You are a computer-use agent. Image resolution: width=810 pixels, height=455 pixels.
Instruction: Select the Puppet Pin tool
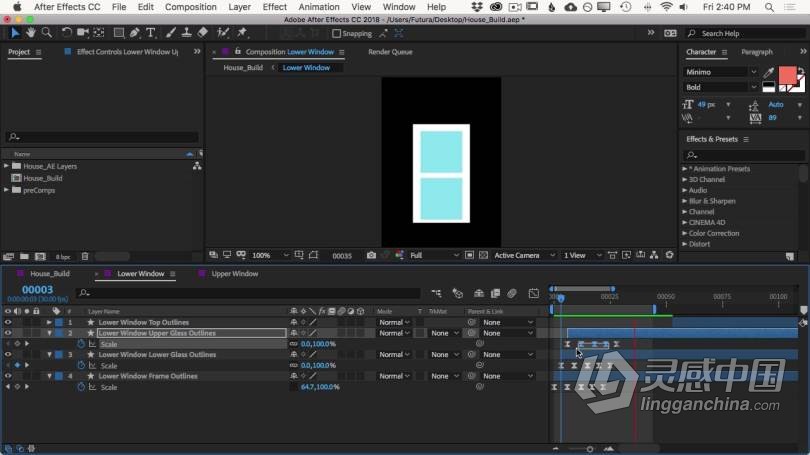click(x=242, y=33)
